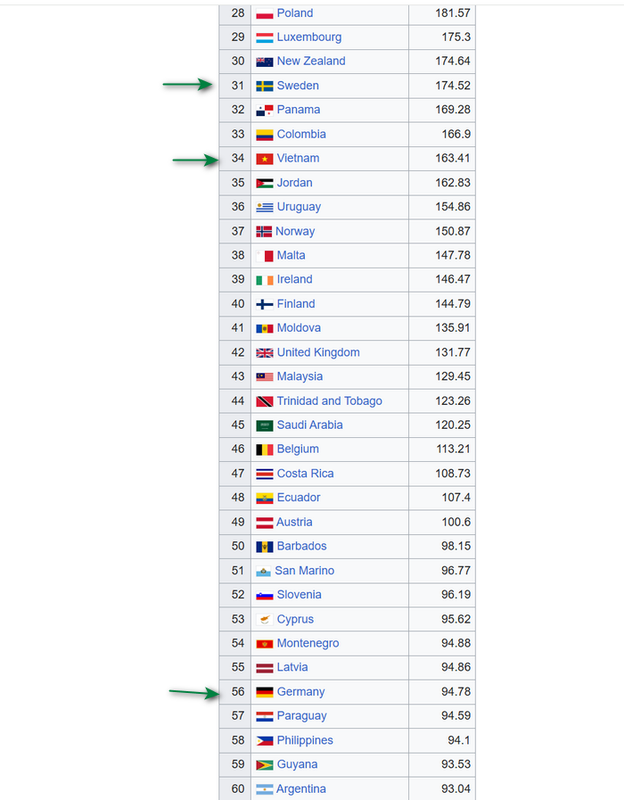Image resolution: width=624 pixels, height=800 pixels.
Task: Click the Sweden flag icon
Action: click(264, 86)
